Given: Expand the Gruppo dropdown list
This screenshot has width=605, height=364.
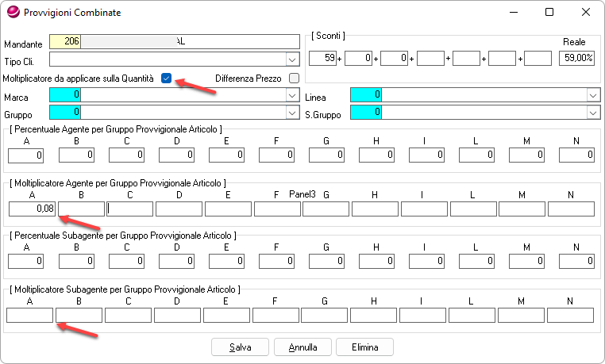Looking at the screenshot, I should [x=292, y=113].
